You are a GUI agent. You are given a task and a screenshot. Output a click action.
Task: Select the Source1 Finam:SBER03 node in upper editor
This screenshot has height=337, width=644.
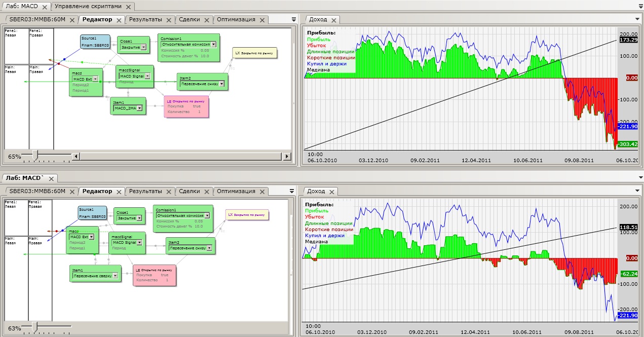tap(95, 42)
